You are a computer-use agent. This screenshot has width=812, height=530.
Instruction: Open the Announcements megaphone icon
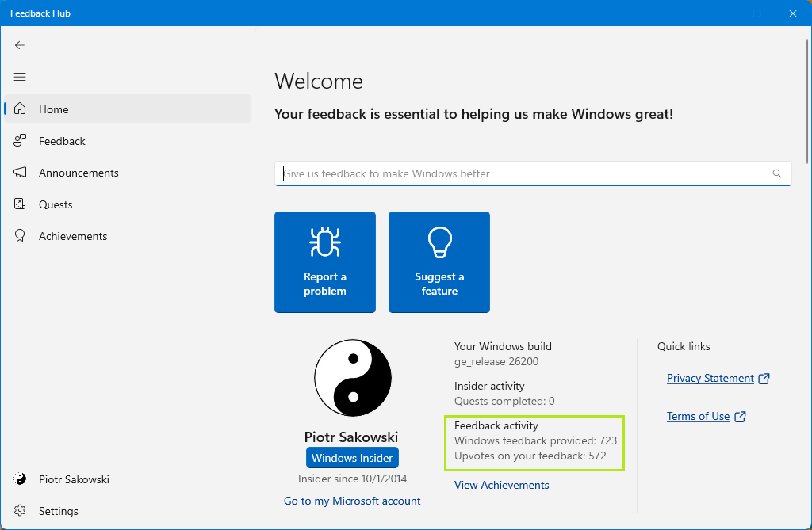pyautogui.click(x=21, y=173)
